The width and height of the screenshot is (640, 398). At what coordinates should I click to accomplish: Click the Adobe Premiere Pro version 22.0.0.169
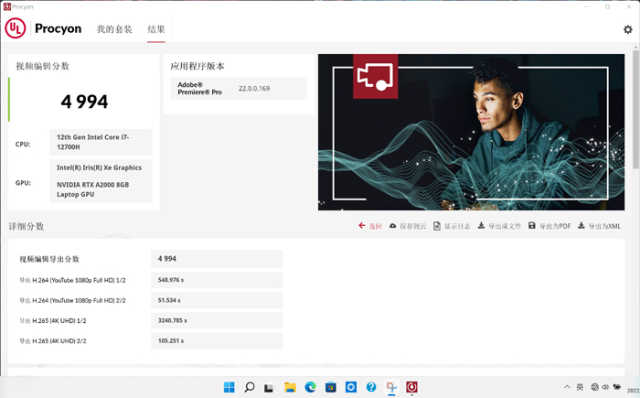click(x=254, y=88)
